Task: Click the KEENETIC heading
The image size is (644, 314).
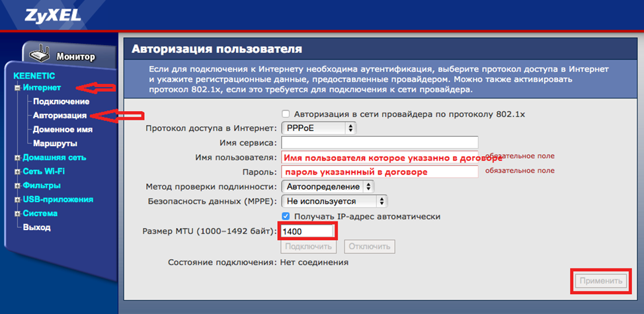Action: click(x=34, y=76)
